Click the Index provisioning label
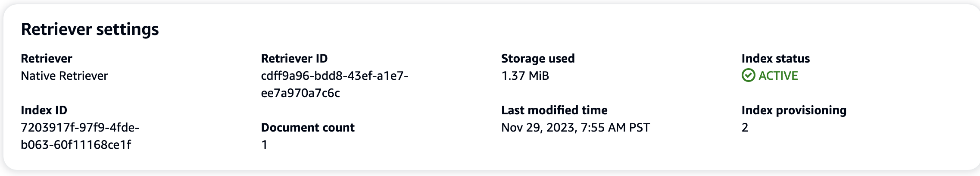 pos(794,110)
